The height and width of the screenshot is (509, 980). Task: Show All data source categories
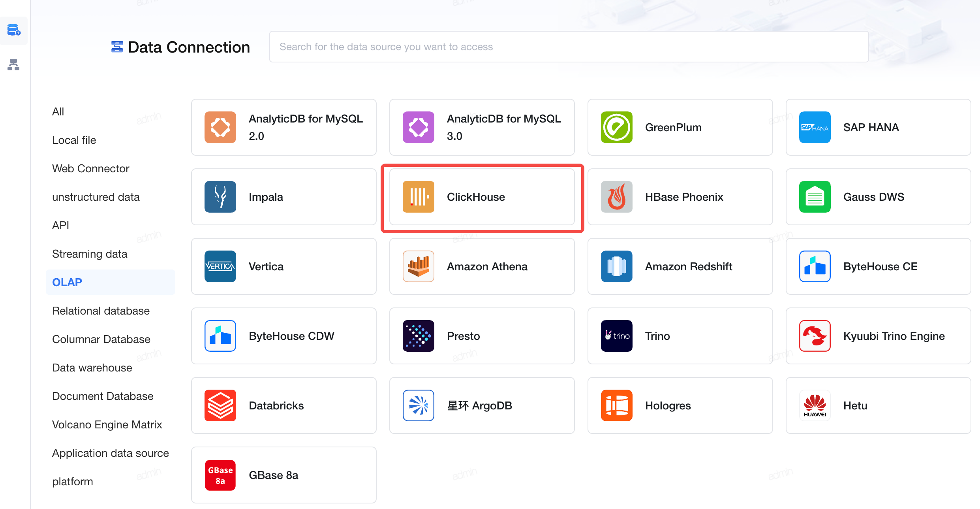58,111
